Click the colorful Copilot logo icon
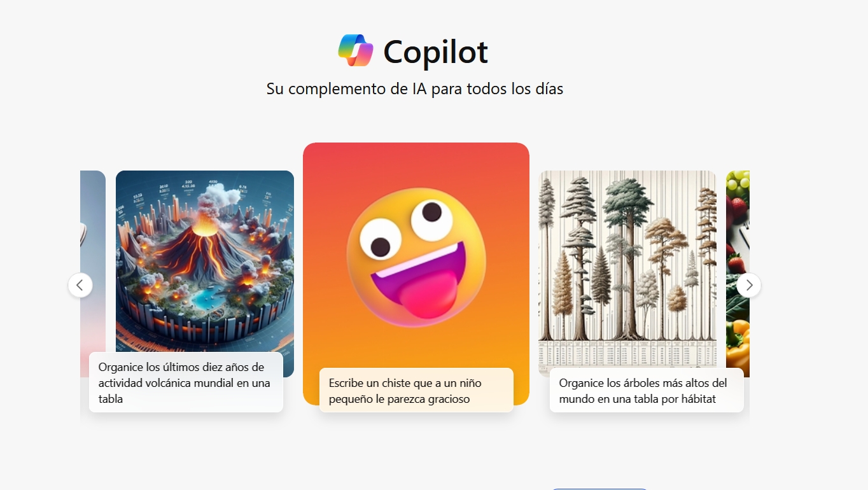The height and width of the screenshot is (490, 868). point(356,50)
